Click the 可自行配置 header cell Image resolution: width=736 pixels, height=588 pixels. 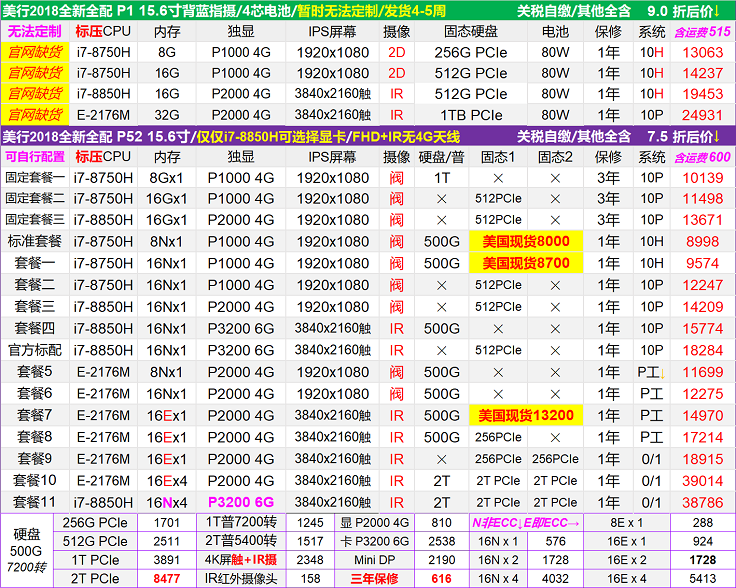click(35, 157)
